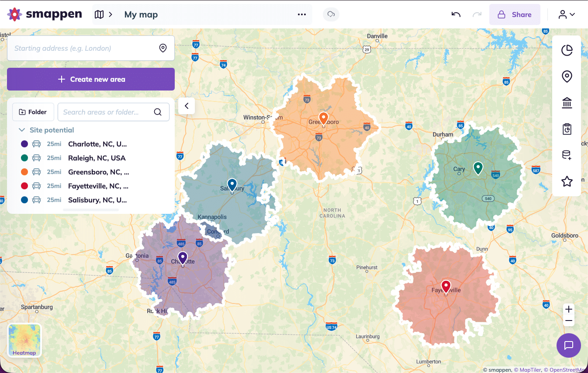588x373 pixels.
Task: Open the statistics pie chart panel
Action: click(567, 50)
